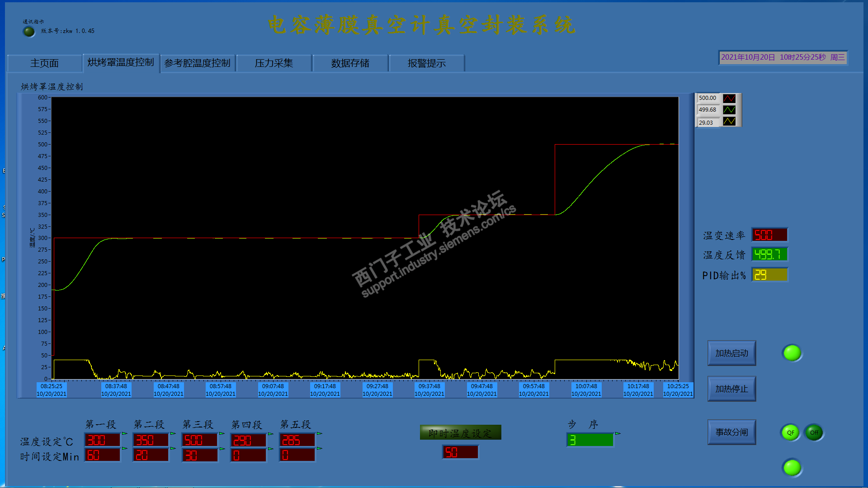The width and height of the screenshot is (868, 488).
Task: Click arrow marker beside first stage temperature
Action: (124, 434)
